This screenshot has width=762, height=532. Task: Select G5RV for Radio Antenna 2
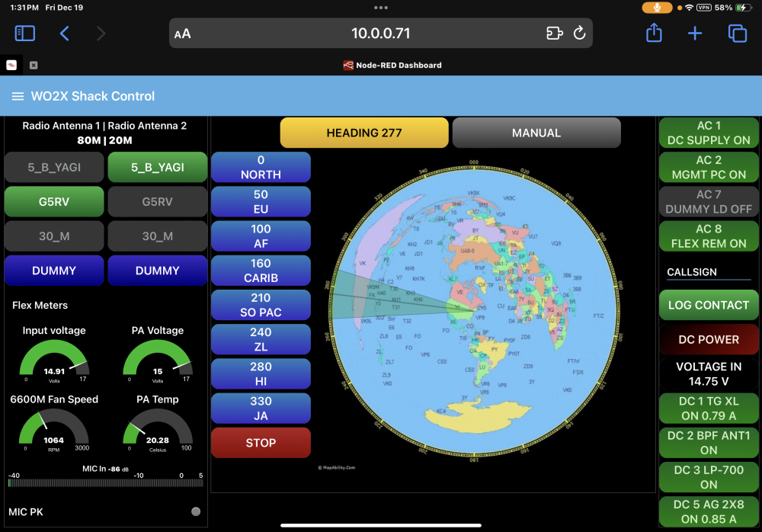pos(158,202)
